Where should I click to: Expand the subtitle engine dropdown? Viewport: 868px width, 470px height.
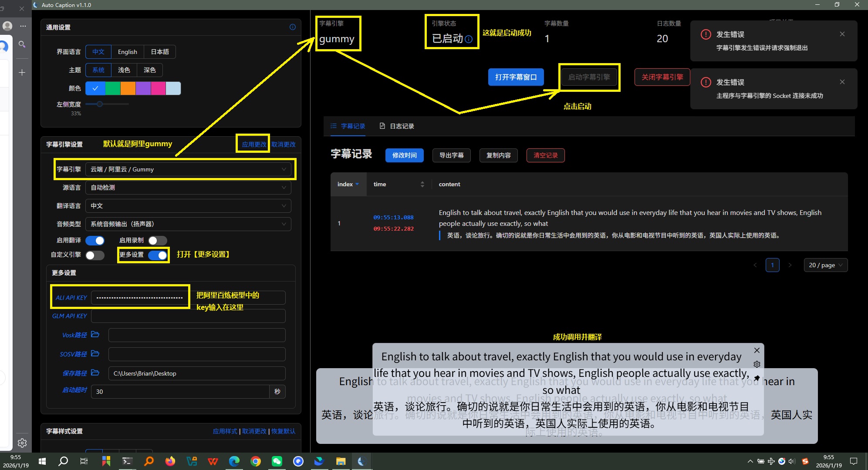point(188,169)
